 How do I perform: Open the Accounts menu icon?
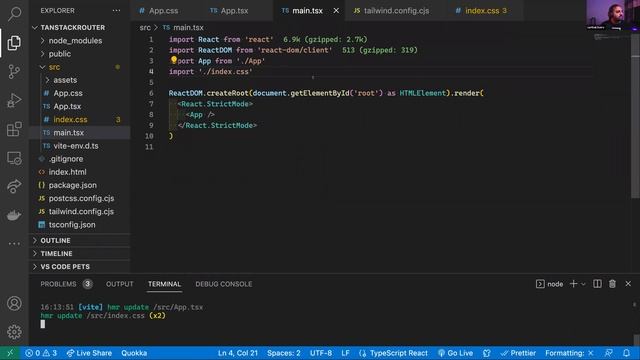[14, 303]
